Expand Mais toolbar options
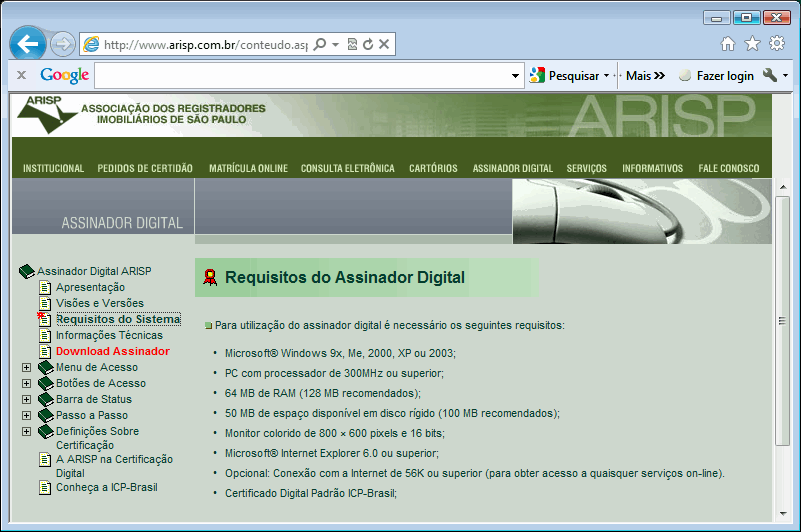This screenshot has height=532, width=801. point(646,76)
